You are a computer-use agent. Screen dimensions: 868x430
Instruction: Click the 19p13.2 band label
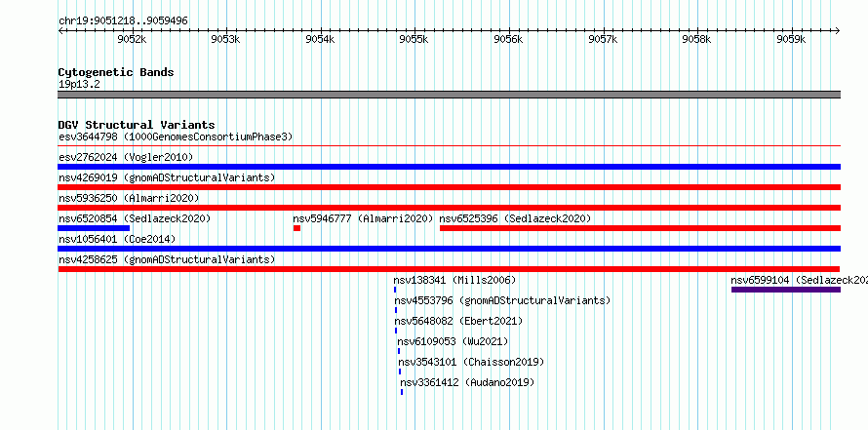79,85
